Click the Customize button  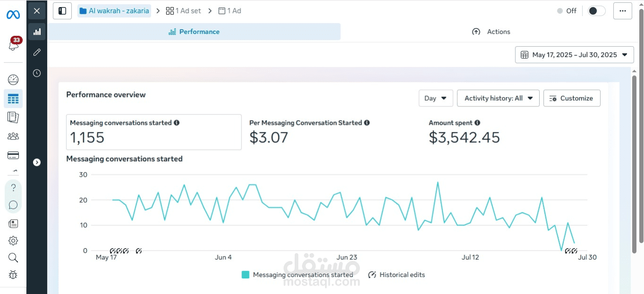[x=572, y=98]
